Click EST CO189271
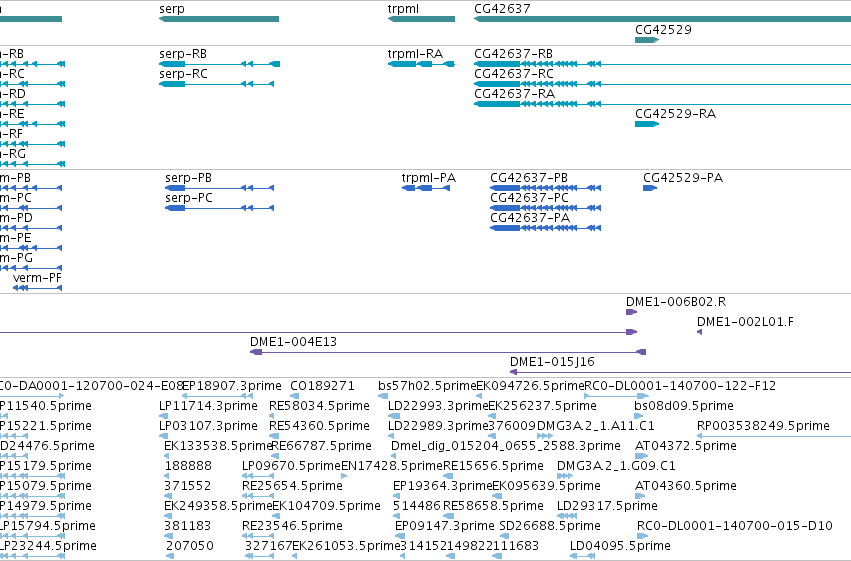 [295, 396]
